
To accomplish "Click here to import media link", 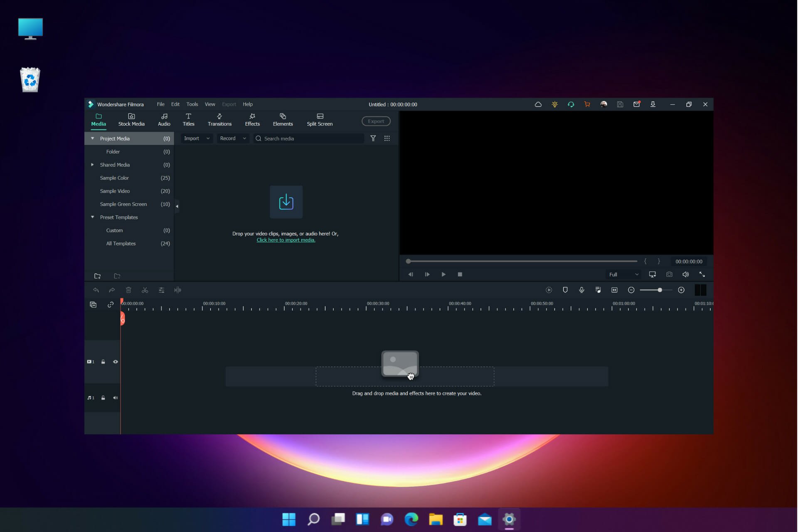I will point(286,240).
